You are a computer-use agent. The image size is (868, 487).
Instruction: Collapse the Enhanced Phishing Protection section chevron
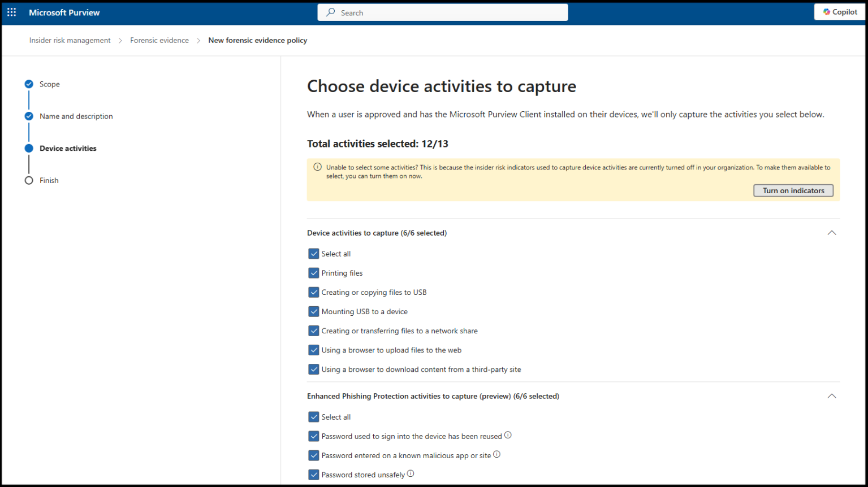coord(831,396)
